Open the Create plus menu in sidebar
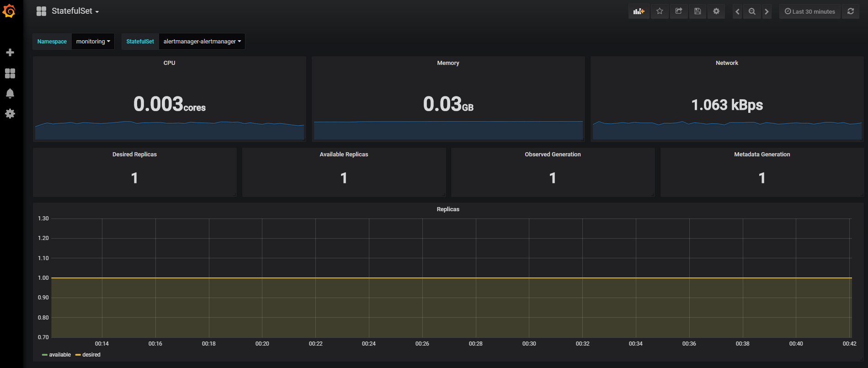Viewport: 868px width, 368px height. pos(10,53)
